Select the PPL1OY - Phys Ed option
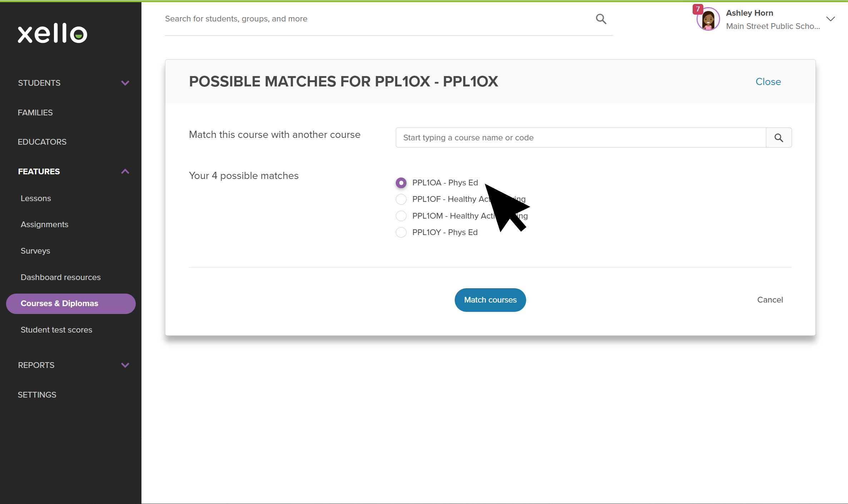This screenshot has width=848, height=504. pos(401,232)
